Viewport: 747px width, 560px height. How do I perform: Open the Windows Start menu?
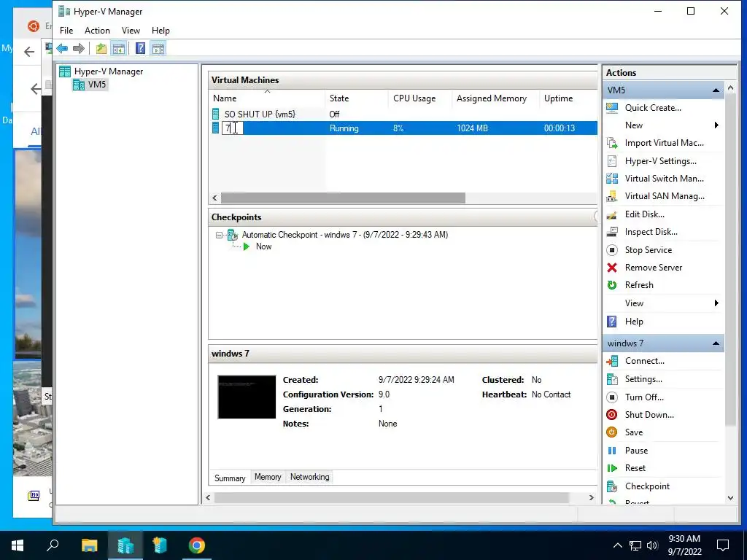click(x=18, y=545)
